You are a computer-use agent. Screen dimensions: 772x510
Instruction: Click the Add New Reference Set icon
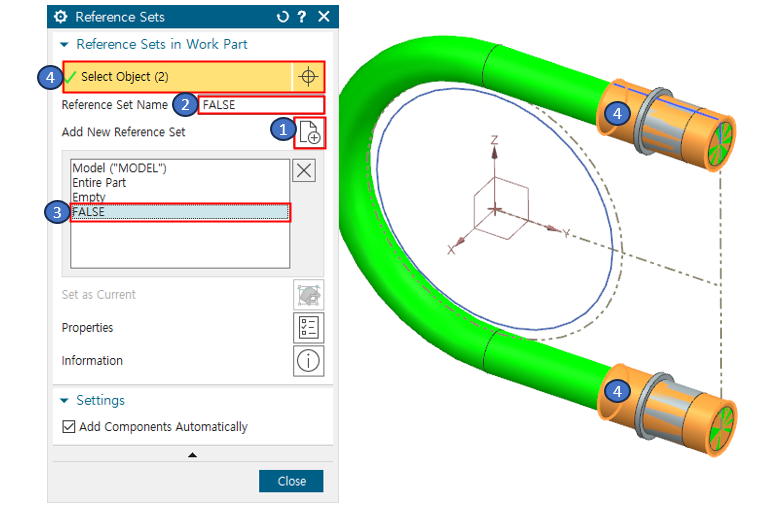click(x=309, y=133)
